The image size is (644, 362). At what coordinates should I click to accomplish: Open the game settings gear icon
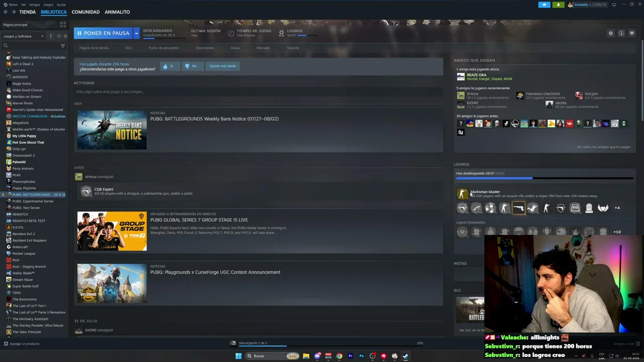[611, 33]
